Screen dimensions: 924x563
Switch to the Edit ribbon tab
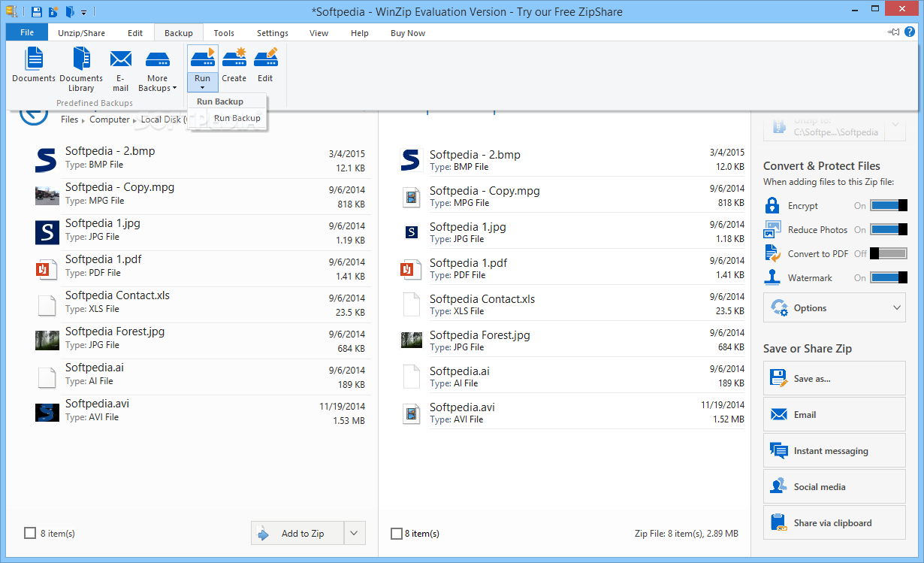click(135, 33)
